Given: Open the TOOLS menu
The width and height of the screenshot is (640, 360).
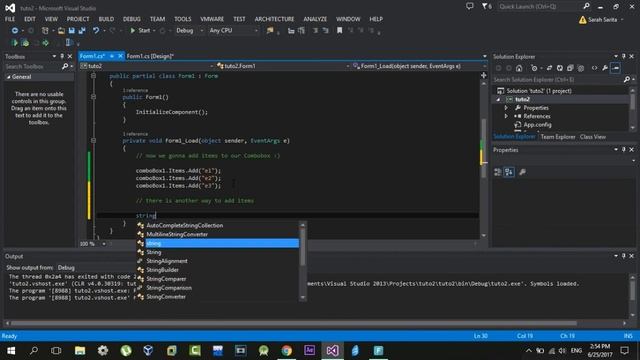Looking at the screenshot, I should (182, 19).
